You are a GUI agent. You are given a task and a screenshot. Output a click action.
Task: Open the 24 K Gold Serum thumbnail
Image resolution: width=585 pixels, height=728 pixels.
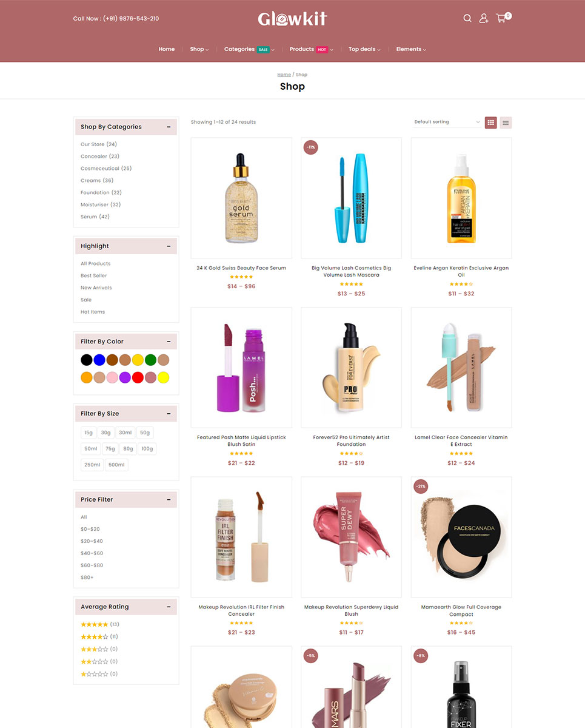pos(241,198)
